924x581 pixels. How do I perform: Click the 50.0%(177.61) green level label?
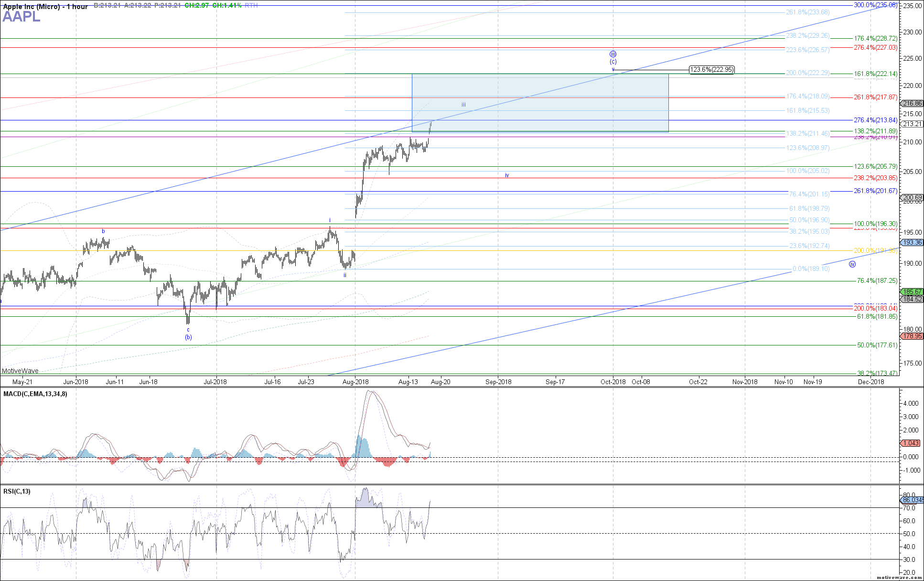pos(877,345)
